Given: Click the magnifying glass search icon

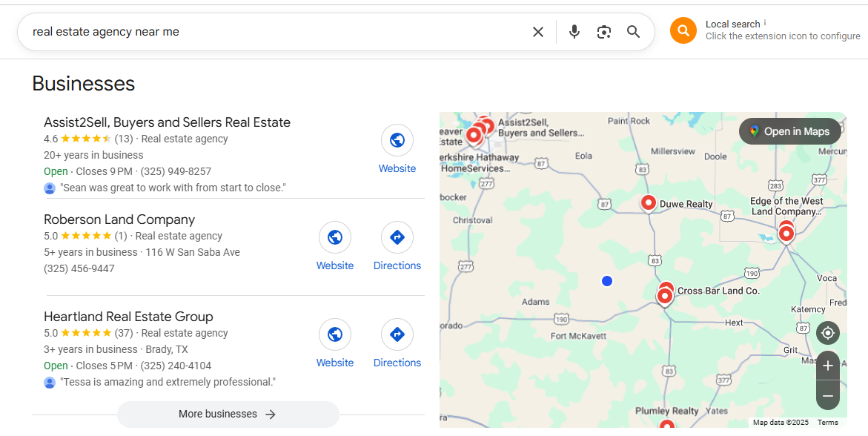Looking at the screenshot, I should 633,32.
